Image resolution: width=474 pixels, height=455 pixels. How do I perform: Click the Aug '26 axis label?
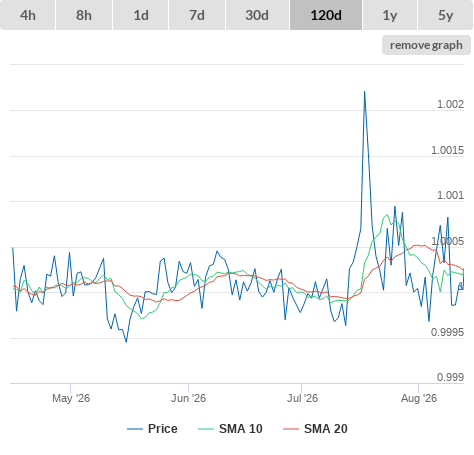[x=419, y=398]
